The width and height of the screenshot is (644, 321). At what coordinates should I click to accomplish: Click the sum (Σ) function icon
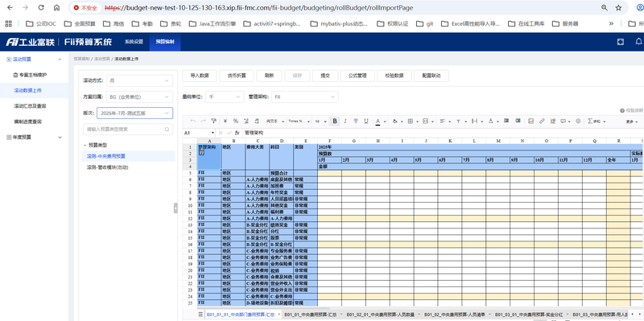point(590,121)
